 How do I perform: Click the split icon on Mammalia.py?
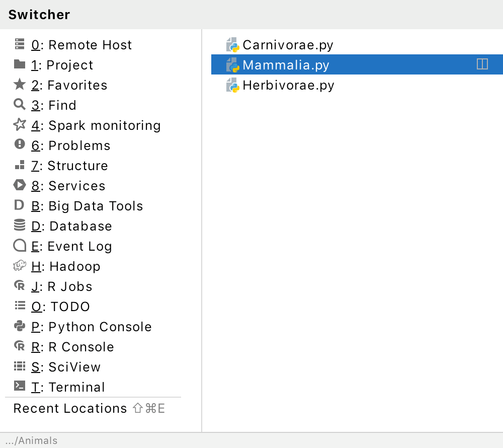[482, 64]
